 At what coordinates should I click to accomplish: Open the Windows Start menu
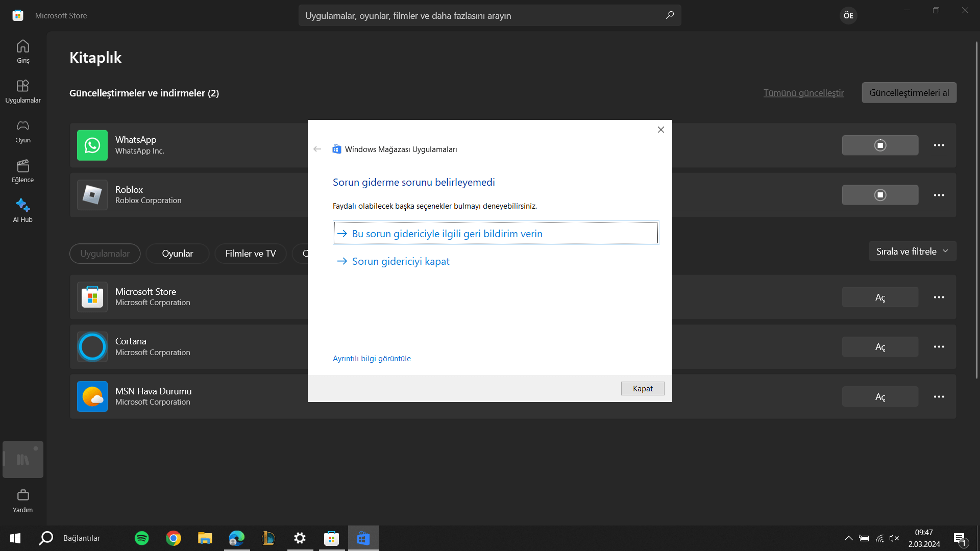pos(15,538)
